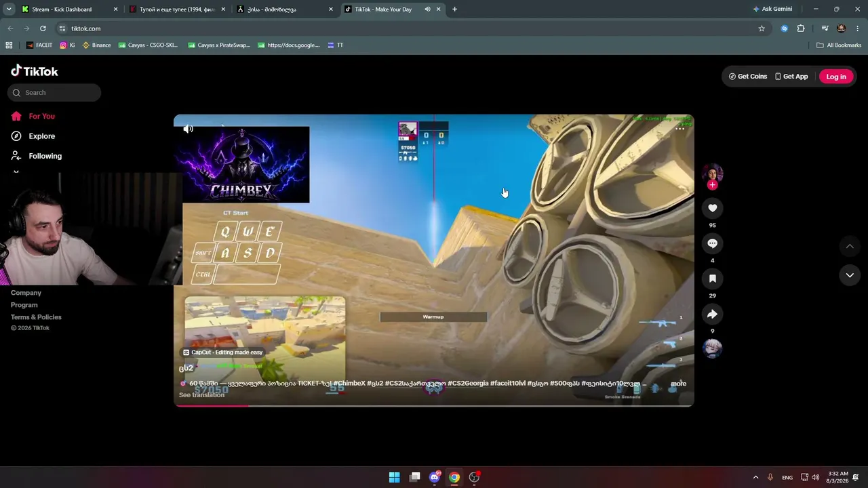The height and width of the screenshot is (488, 868).
Task: Save the video with the bookmark icon
Action: pyautogui.click(x=712, y=279)
